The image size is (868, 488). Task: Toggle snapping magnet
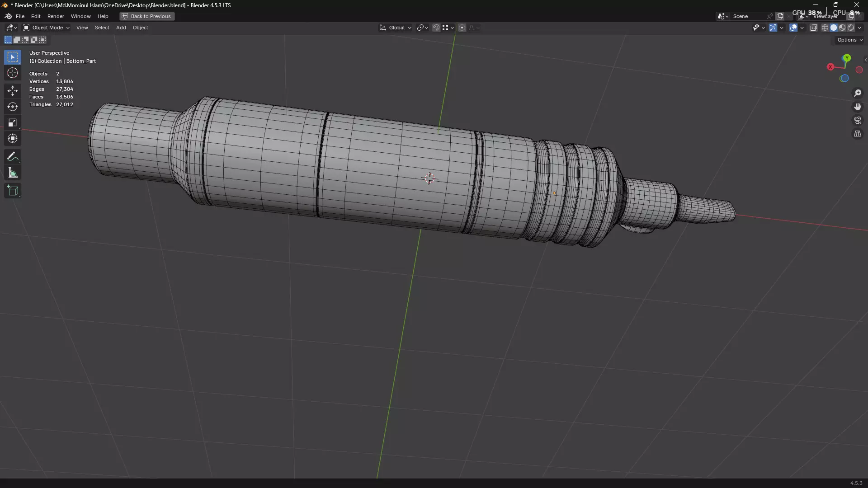pyautogui.click(x=436, y=28)
